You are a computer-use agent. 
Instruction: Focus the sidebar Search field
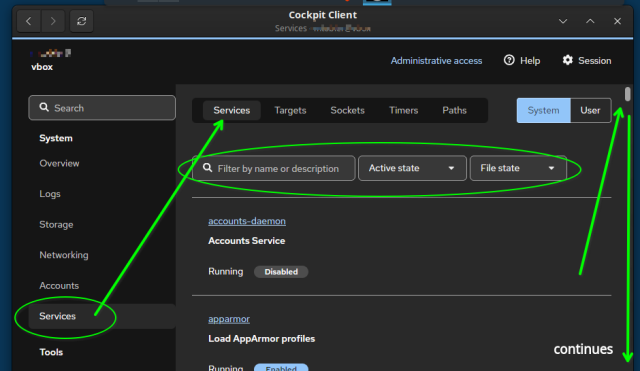pyautogui.click(x=102, y=108)
